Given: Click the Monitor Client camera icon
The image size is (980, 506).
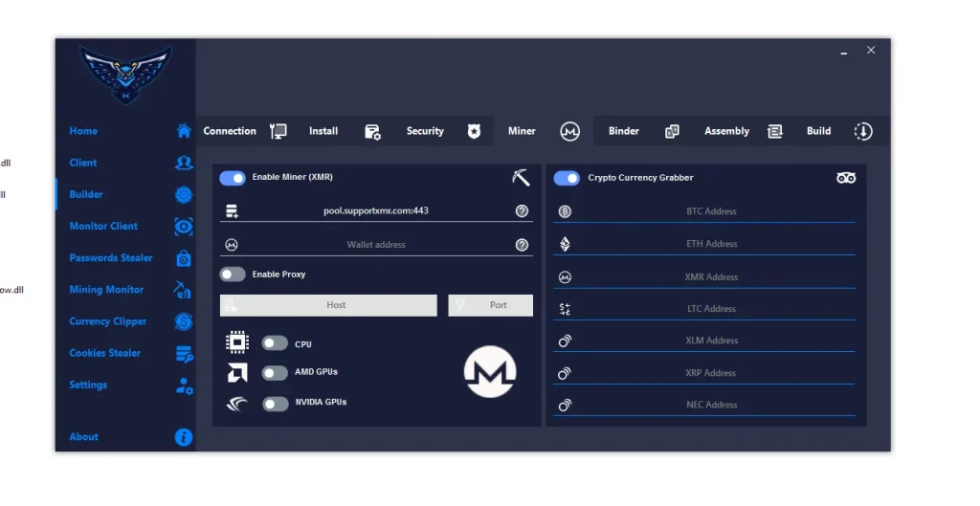Looking at the screenshot, I should coord(184,227).
